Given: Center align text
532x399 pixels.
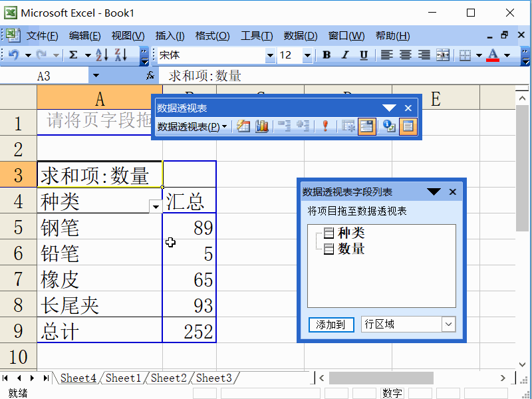Looking at the screenshot, I should tap(405, 55).
